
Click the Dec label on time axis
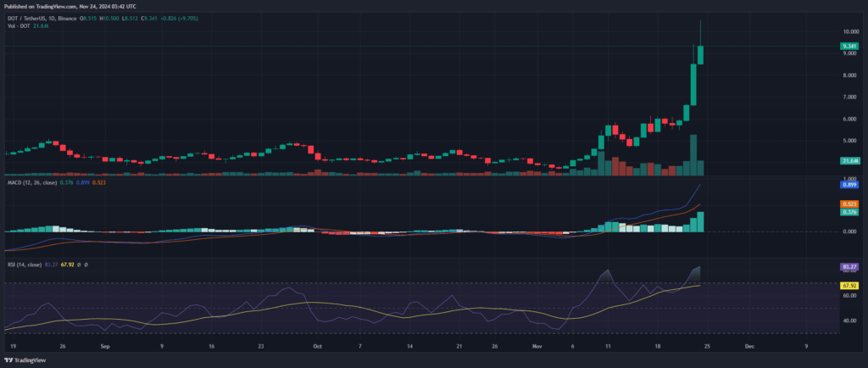coord(748,347)
